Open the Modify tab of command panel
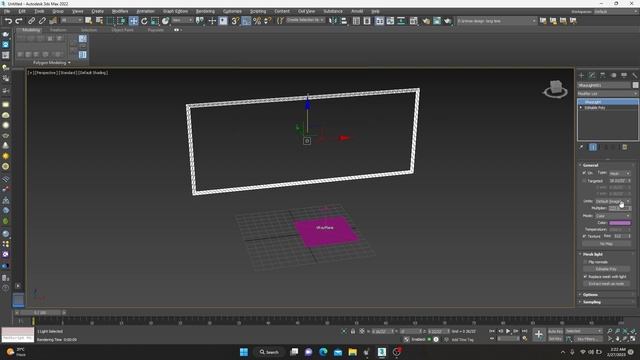 pos(592,75)
